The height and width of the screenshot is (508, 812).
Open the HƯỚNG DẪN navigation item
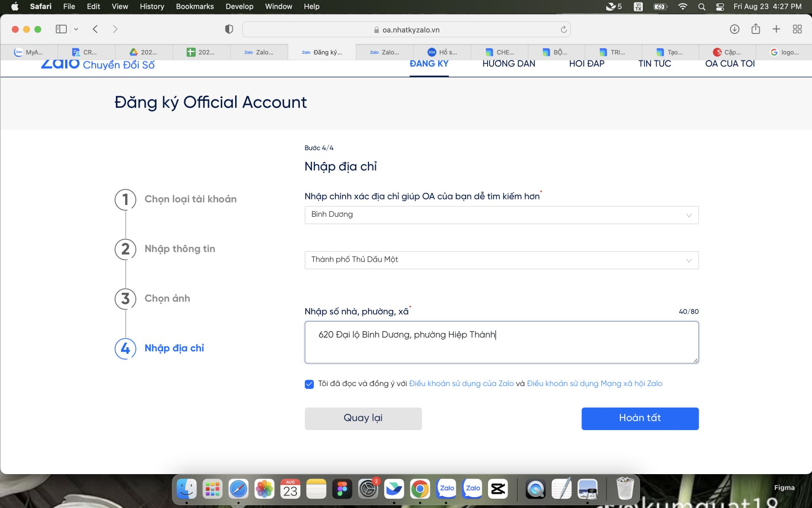tap(508, 64)
